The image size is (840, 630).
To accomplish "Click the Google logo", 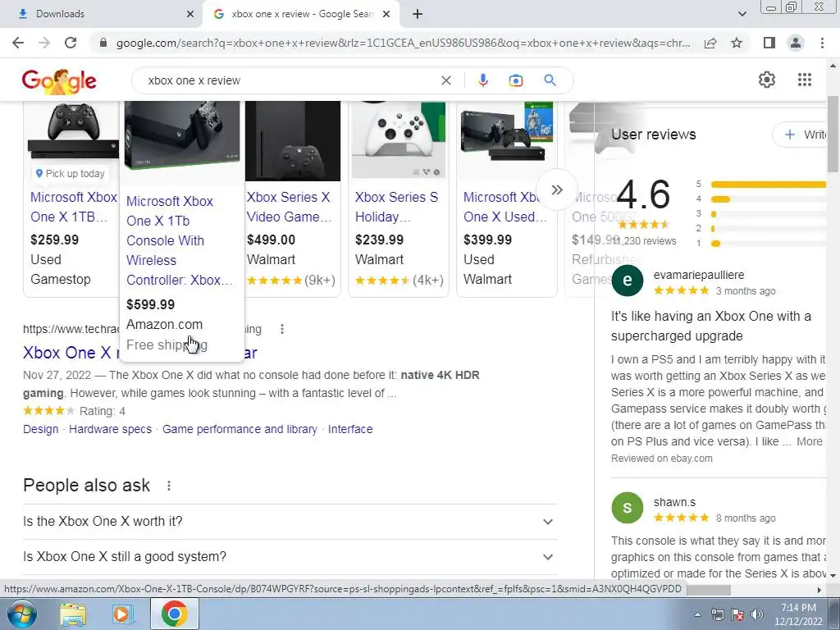I will click(59, 81).
